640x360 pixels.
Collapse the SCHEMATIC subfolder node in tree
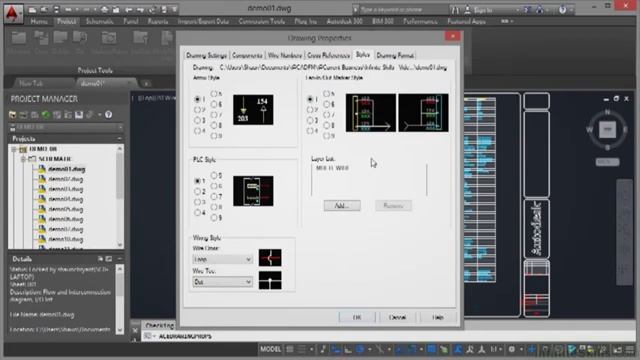(23, 159)
